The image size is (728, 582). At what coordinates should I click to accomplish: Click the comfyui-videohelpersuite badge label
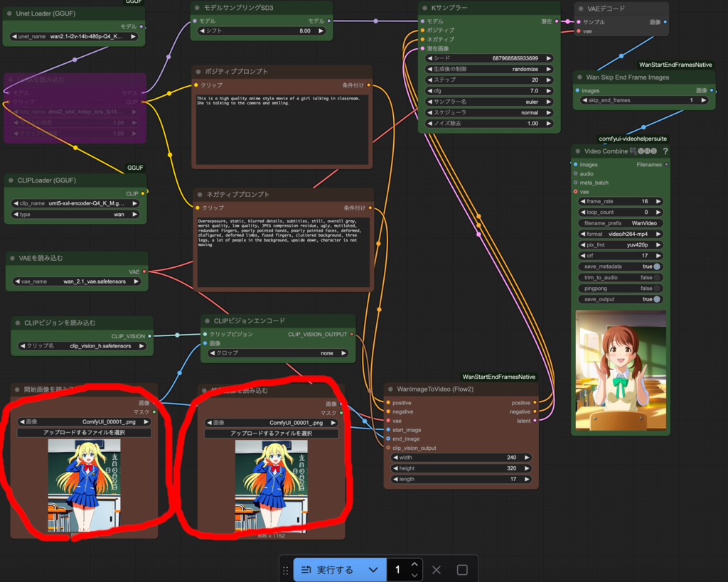(632, 139)
